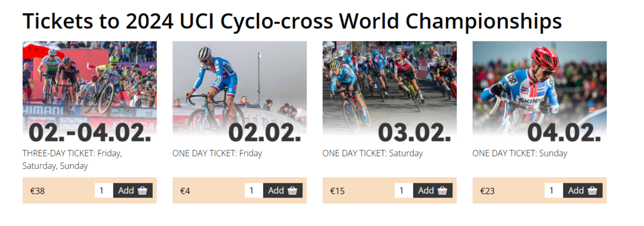644x226 pixels.
Task: Focus quantity field for Sunday ticket
Action: [x=553, y=190]
